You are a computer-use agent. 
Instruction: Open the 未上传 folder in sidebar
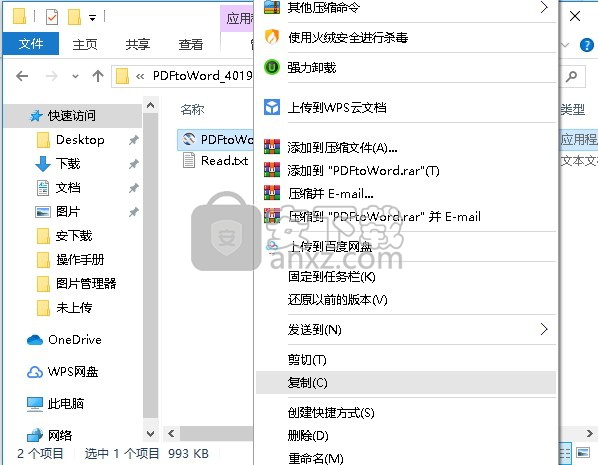74,307
